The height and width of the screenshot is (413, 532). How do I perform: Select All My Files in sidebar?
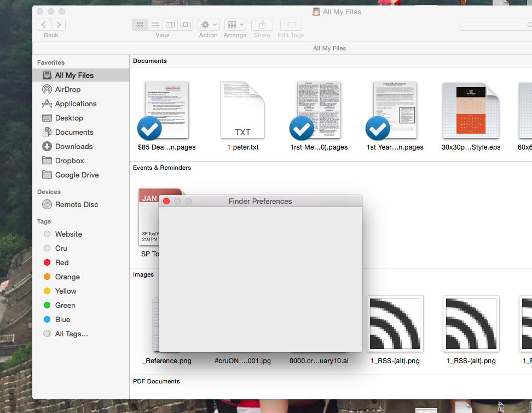pyautogui.click(x=81, y=75)
